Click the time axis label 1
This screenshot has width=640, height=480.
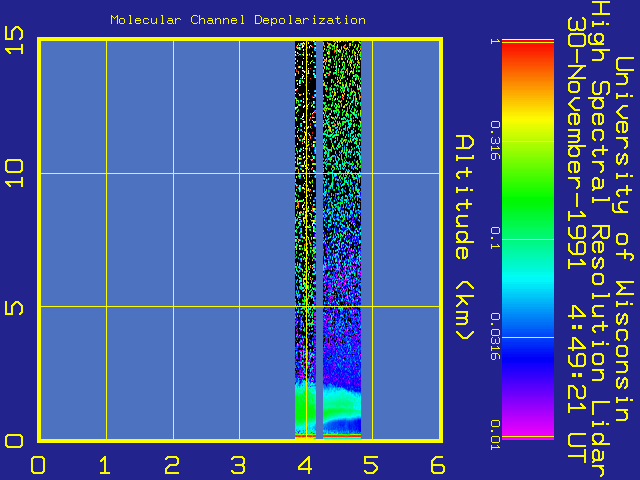click(x=105, y=465)
